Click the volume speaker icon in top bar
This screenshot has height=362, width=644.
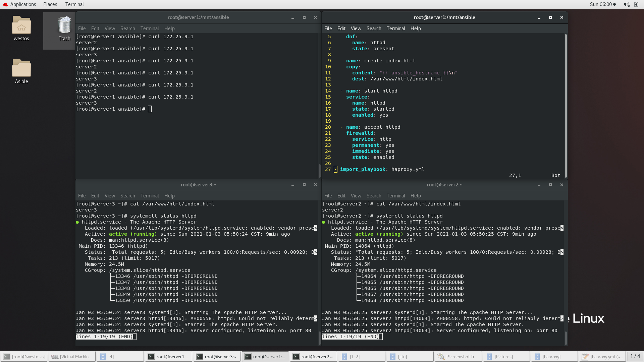(626, 4)
